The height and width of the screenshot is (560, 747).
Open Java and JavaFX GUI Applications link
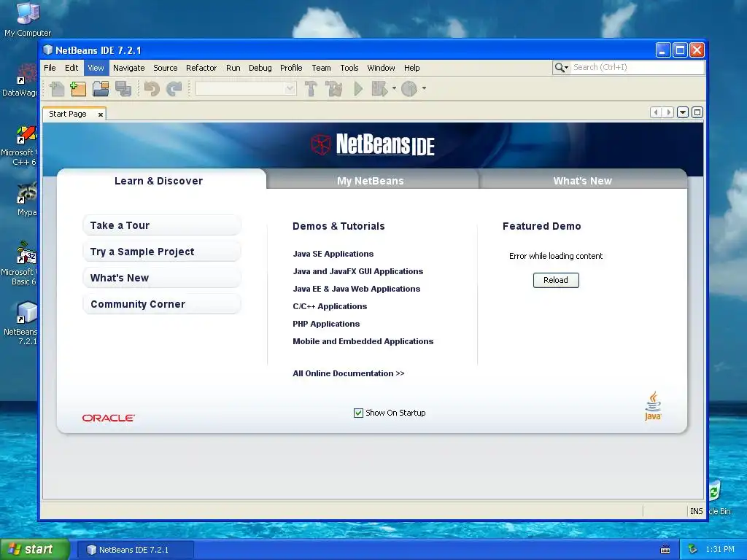coord(357,271)
